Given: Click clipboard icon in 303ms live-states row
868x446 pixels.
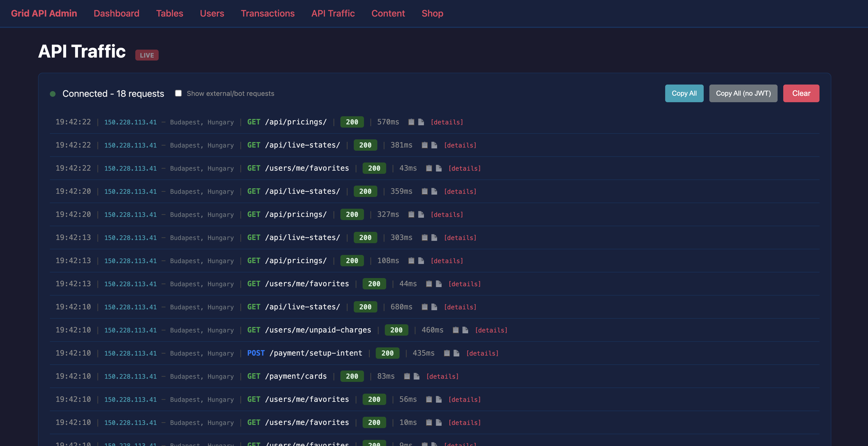Looking at the screenshot, I should click(424, 238).
